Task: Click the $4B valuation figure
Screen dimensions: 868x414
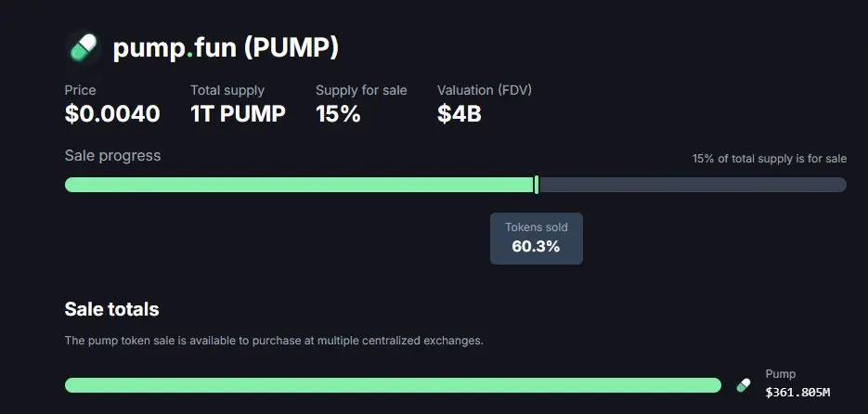Action: pyautogui.click(x=460, y=114)
